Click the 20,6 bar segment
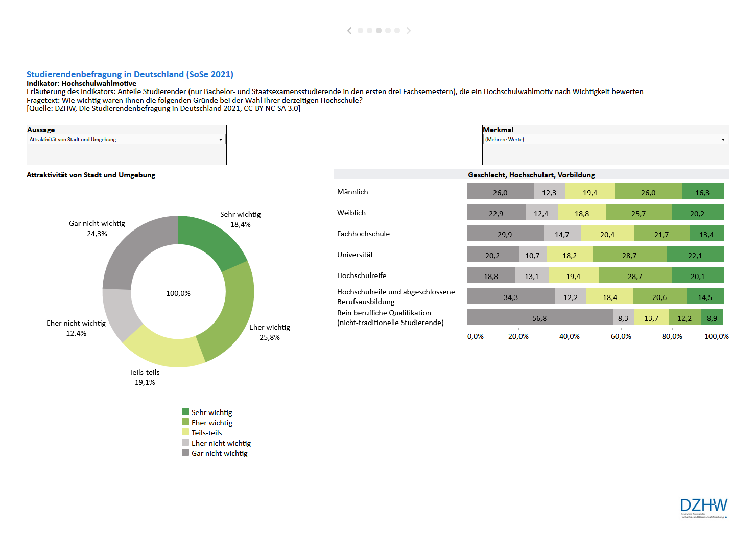 (x=659, y=296)
